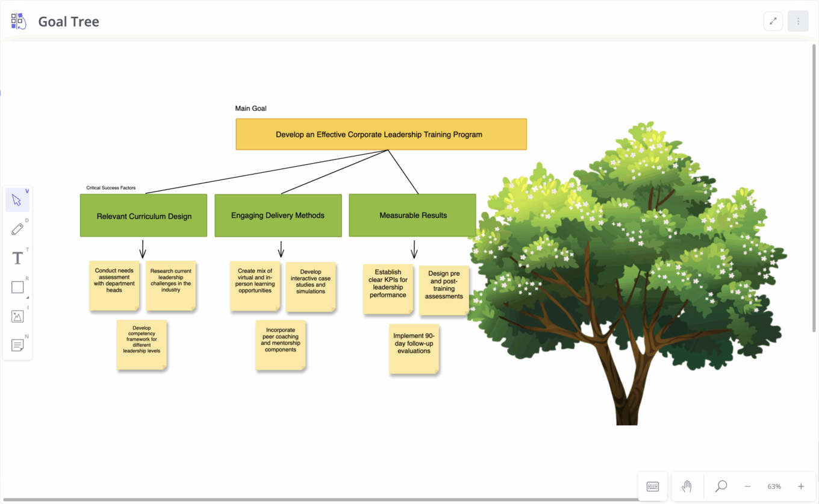The image size is (819, 504).
Task: Click the 63% zoom level indicator
Action: coord(774,486)
